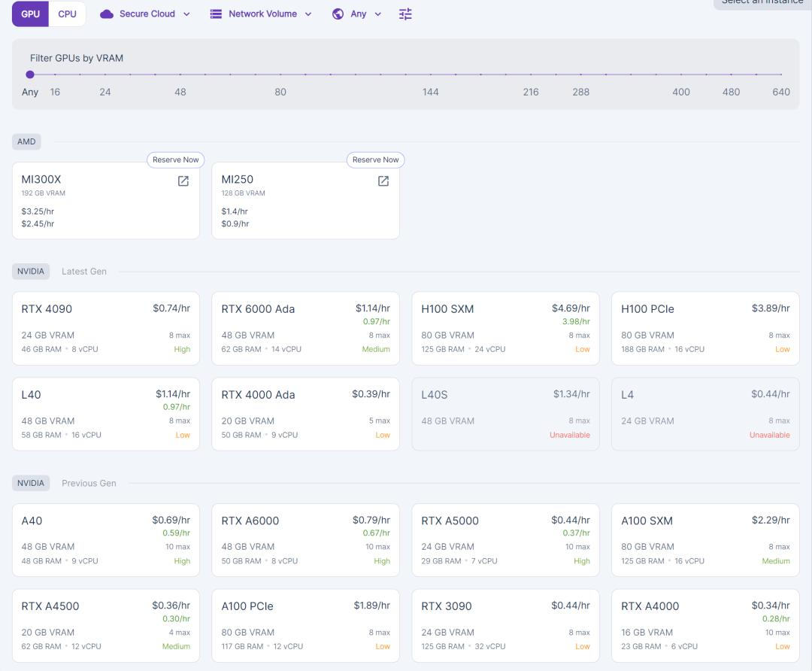Select the RTX A4000 card

click(x=705, y=625)
